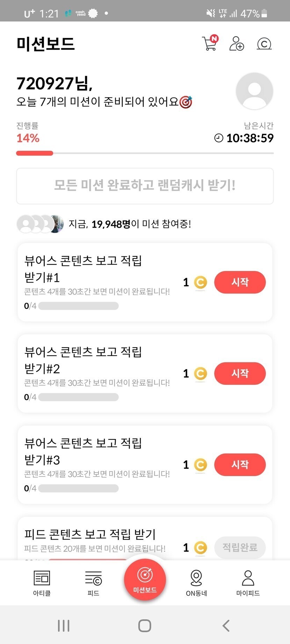This screenshot has height=644, width=290.
Task: Tap the add friend icon
Action: tap(237, 44)
